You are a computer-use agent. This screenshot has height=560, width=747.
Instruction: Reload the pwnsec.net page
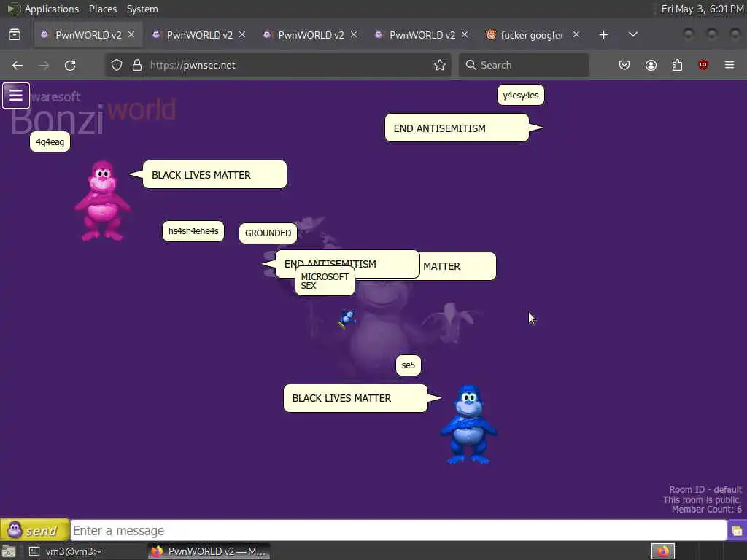pos(70,65)
